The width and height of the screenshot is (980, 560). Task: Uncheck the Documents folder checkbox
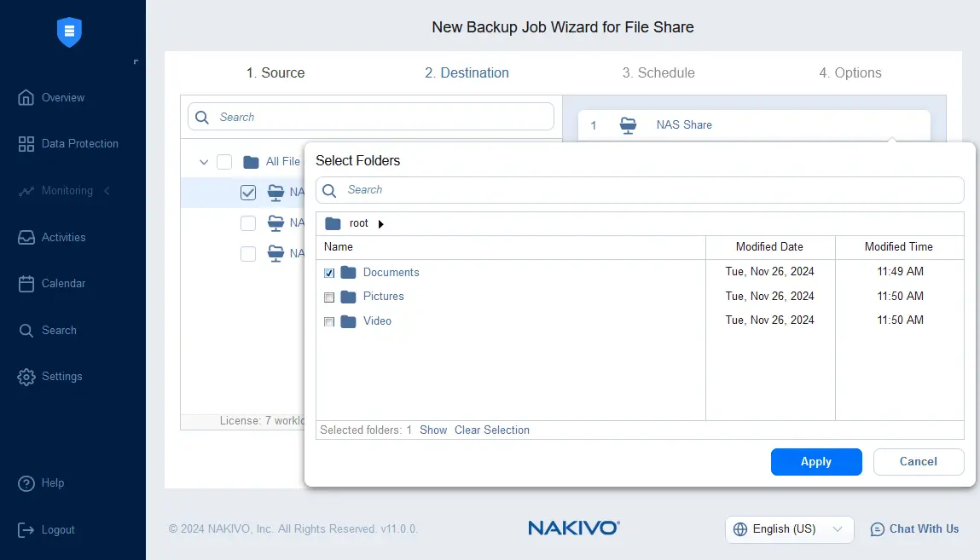[329, 273]
